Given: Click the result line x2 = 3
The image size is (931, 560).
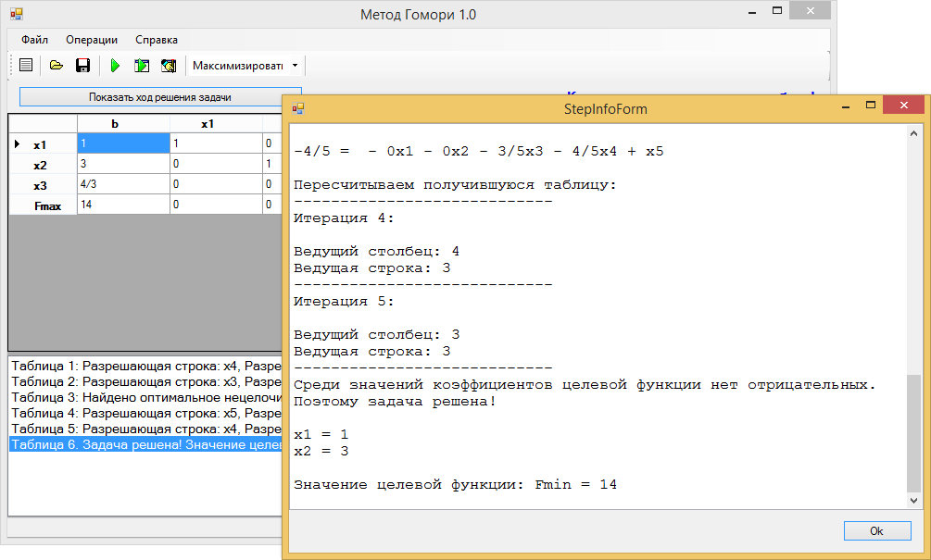Looking at the screenshot, I should 321,452.
